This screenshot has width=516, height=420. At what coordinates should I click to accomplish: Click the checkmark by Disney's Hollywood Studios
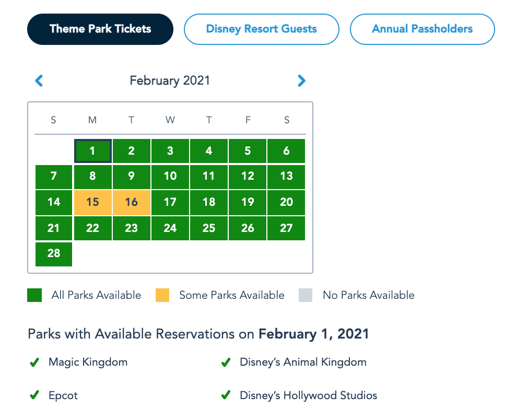[x=226, y=395]
